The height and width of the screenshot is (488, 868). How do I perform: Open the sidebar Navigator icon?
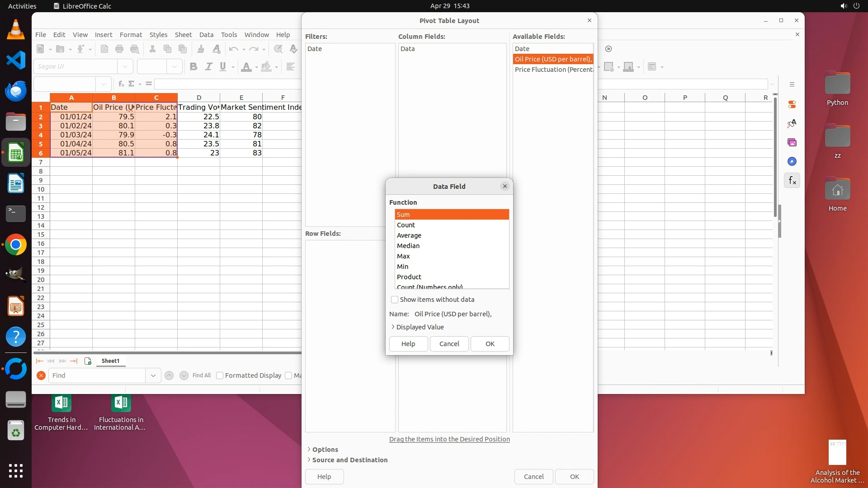[792, 162]
